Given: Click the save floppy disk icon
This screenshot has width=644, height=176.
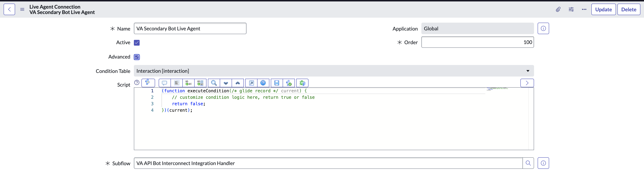Looking at the screenshot, I should point(277,83).
